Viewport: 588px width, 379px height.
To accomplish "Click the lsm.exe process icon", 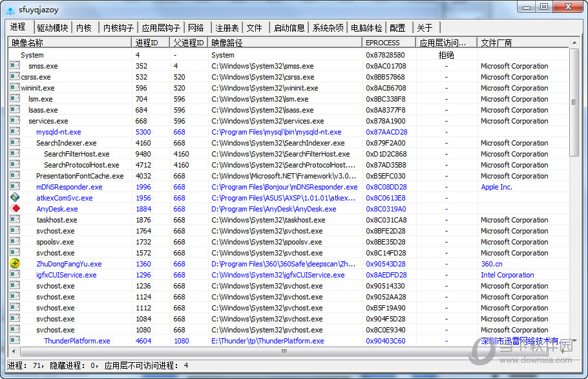I will 15,99.
